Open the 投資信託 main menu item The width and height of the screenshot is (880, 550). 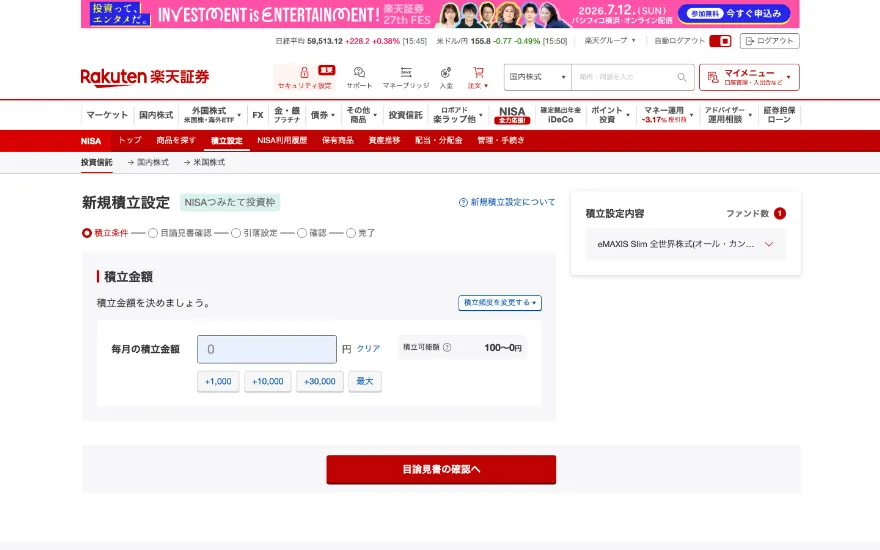(405, 115)
